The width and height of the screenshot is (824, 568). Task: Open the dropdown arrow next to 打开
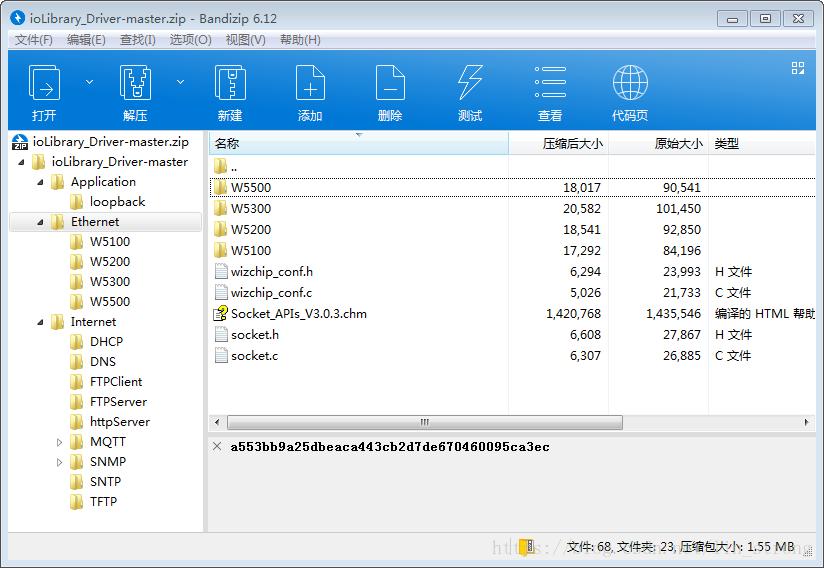pyautogui.click(x=89, y=82)
